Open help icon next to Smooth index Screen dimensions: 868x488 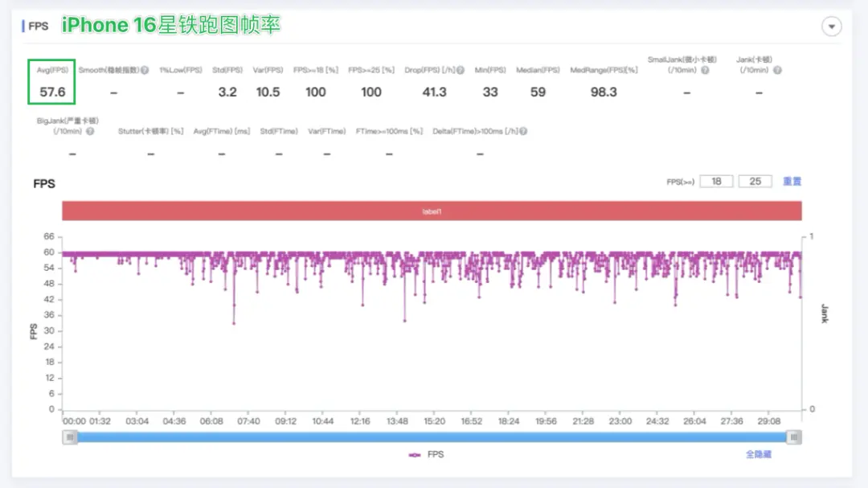pos(145,71)
